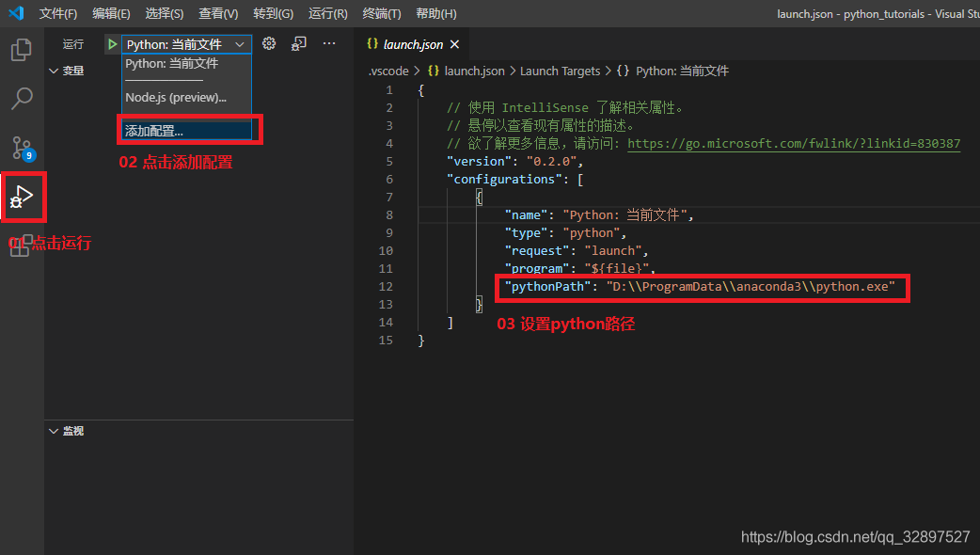Open Source Control view with 9 changes

point(24,149)
